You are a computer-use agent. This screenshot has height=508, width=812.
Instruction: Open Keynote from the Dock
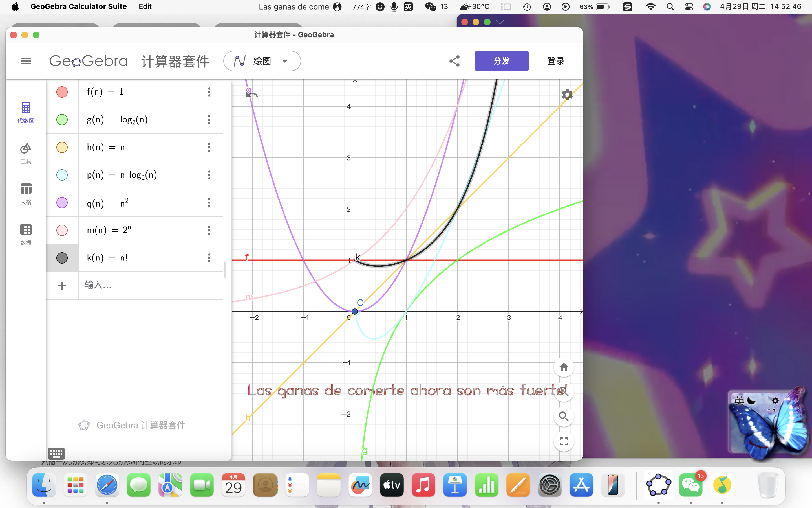pos(455,485)
